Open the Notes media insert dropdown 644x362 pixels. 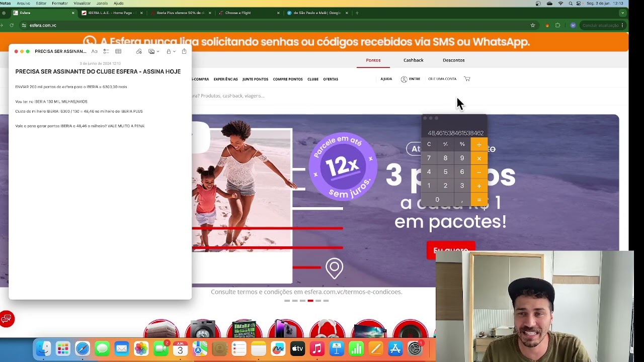(x=153, y=51)
